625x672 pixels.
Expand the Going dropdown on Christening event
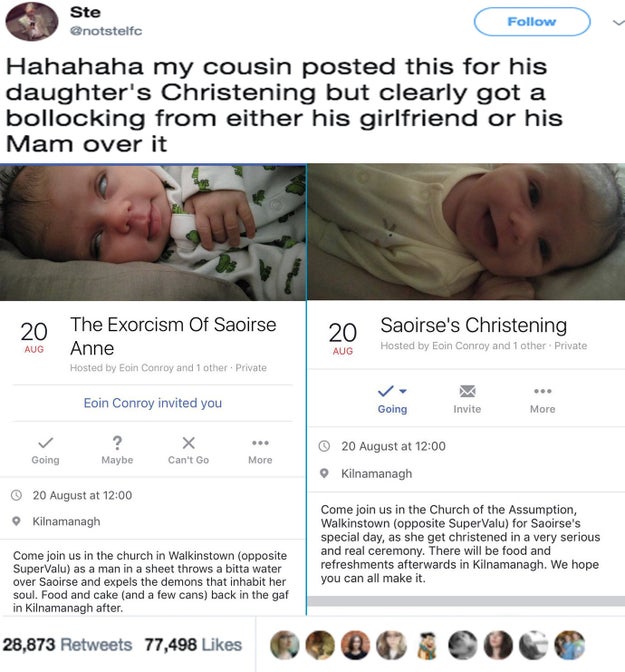pos(392,391)
